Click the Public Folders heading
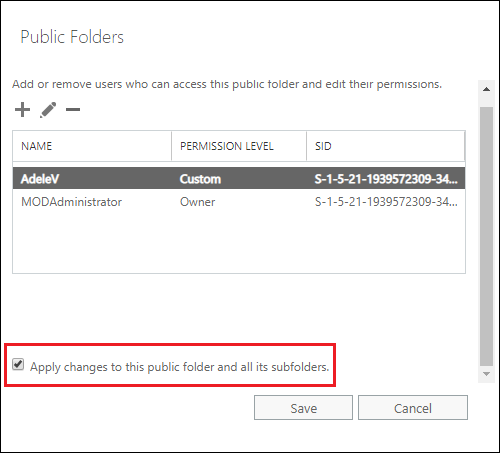The height and width of the screenshot is (453, 500). point(72,37)
